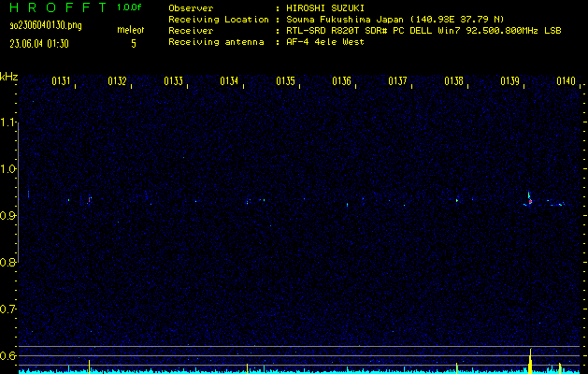Click the bright meteor echo near 0139

(x=529, y=199)
